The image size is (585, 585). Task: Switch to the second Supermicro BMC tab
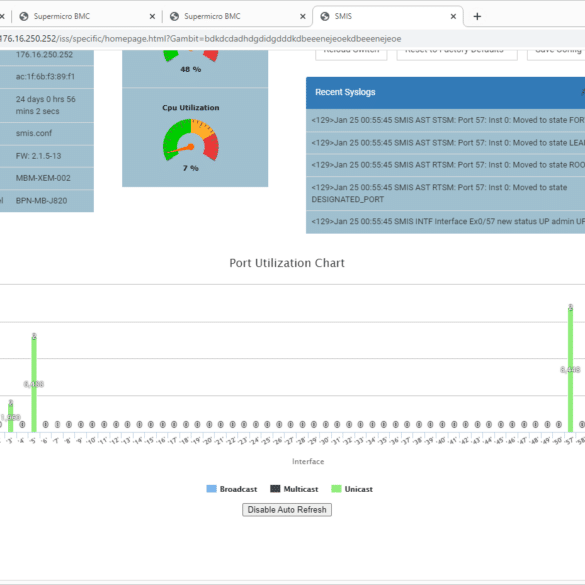click(237, 16)
